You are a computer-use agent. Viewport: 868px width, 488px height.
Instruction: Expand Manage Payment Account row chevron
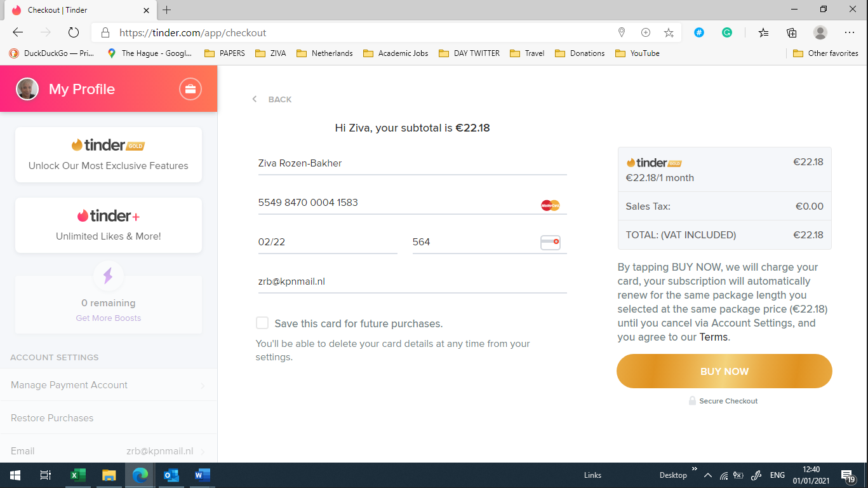203,386
